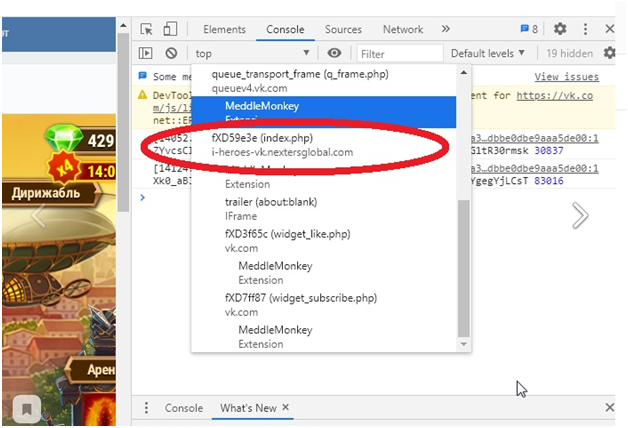Open the Network tab

click(x=403, y=30)
